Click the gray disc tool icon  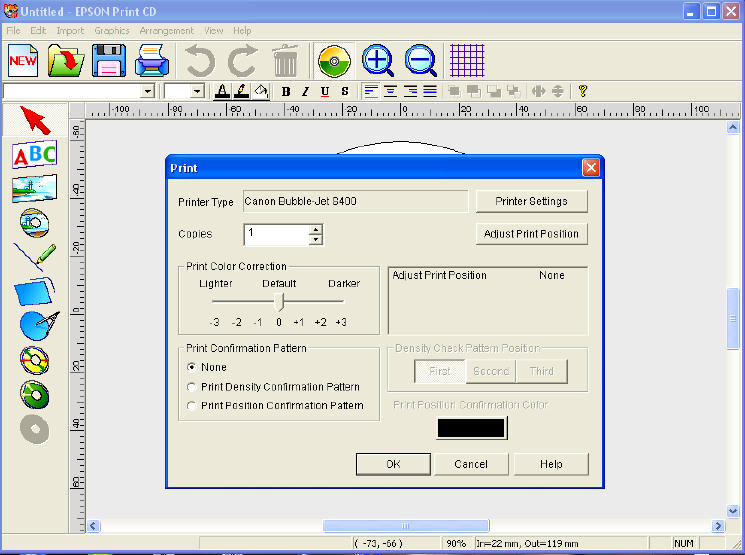tap(34, 430)
